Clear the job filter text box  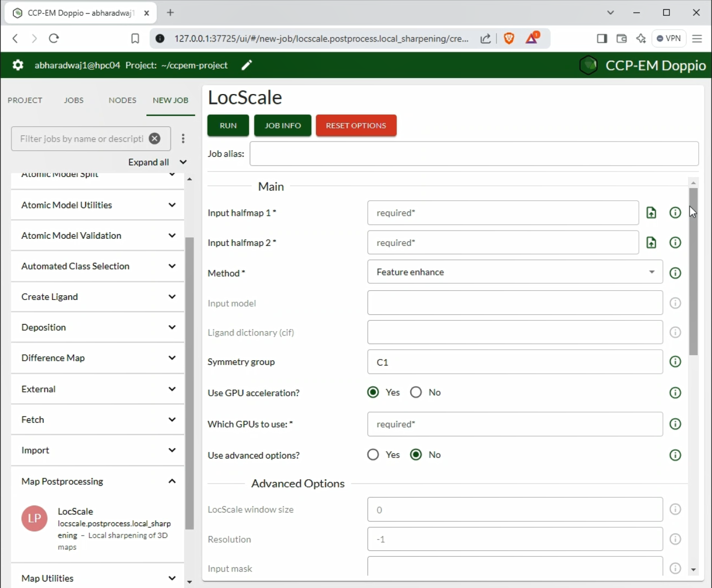click(155, 139)
